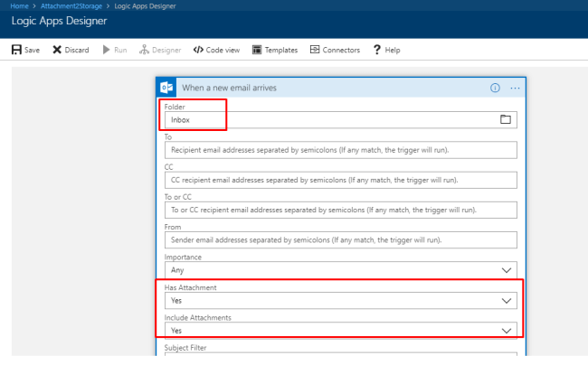Click the From sender addresses field
588x365 pixels.
(340, 240)
